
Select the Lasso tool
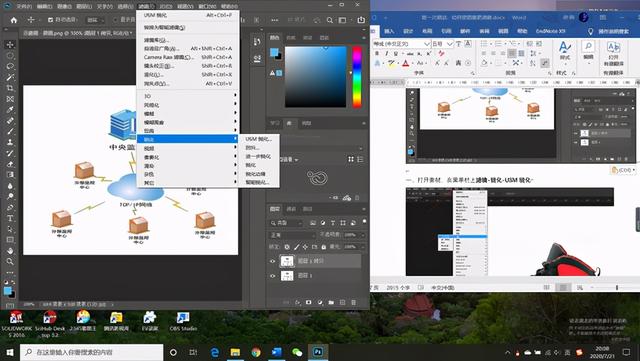coord(10,66)
